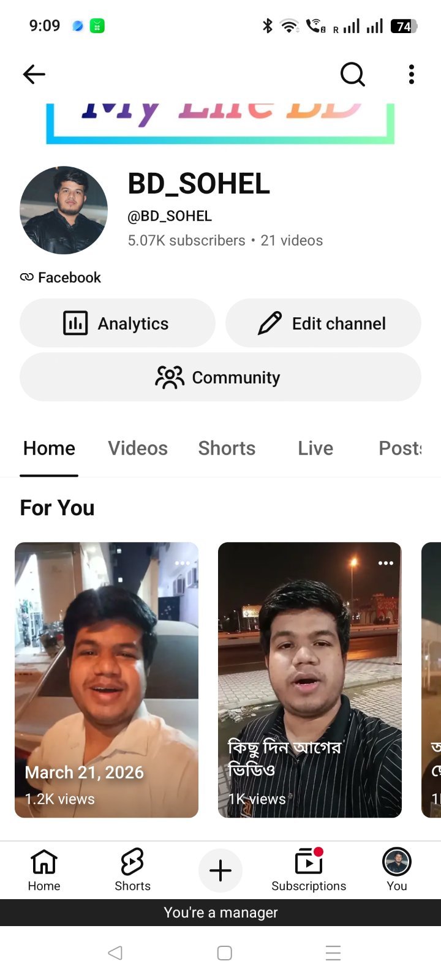Tap the Wi-Fi icon in status bar
The width and height of the screenshot is (441, 980).
(289, 26)
